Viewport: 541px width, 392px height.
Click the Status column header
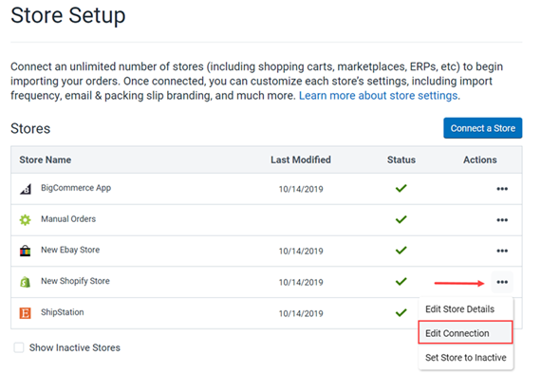[x=401, y=159]
